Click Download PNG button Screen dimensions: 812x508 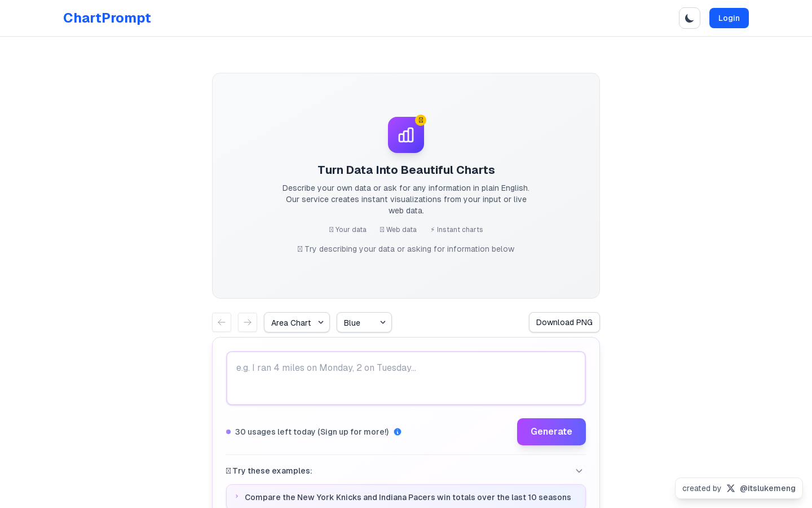tap(564, 322)
